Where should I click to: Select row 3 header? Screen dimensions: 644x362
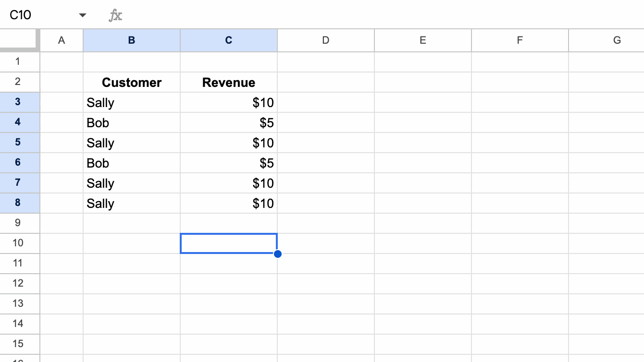coord(18,102)
